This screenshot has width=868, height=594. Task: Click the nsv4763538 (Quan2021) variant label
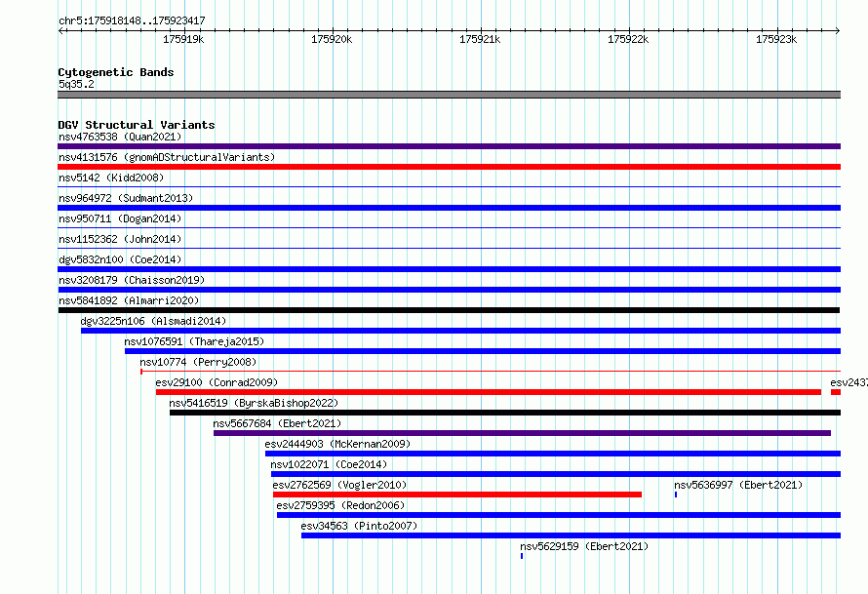(120, 137)
